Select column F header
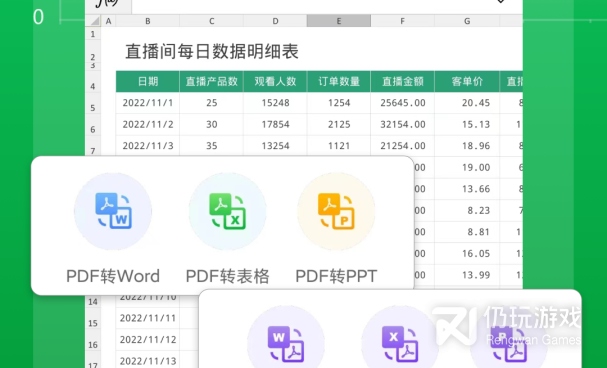The width and height of the screenshot is (607, 368). point(403,21)
